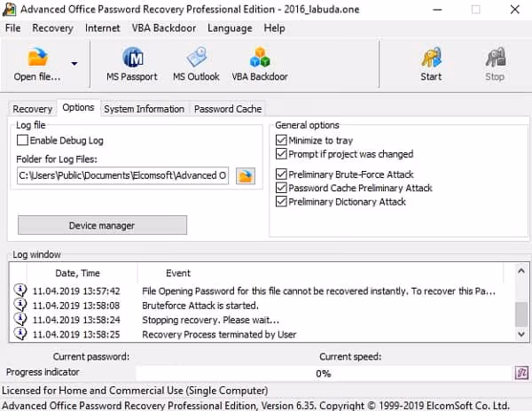
Task: Click the app icon in the title bar
Action: point(9,9)
